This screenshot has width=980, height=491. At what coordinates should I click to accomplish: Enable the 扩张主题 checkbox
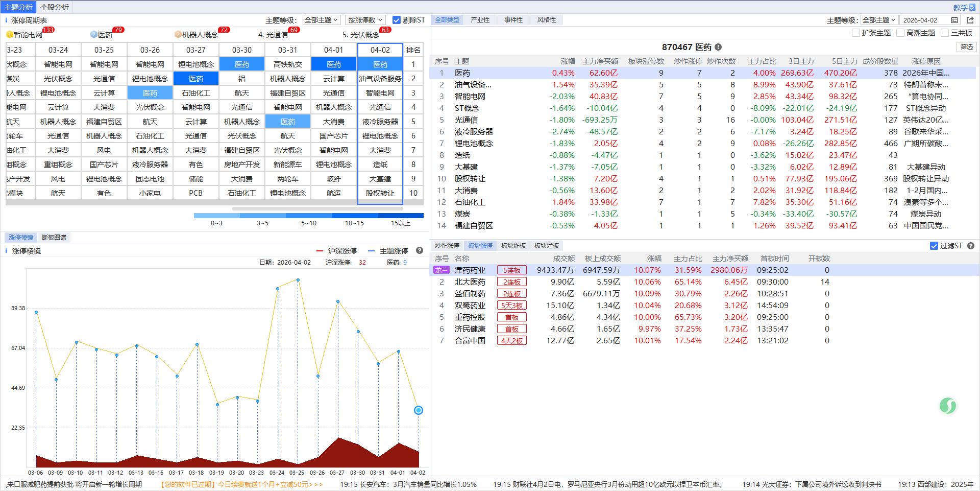tap(856, 33)
